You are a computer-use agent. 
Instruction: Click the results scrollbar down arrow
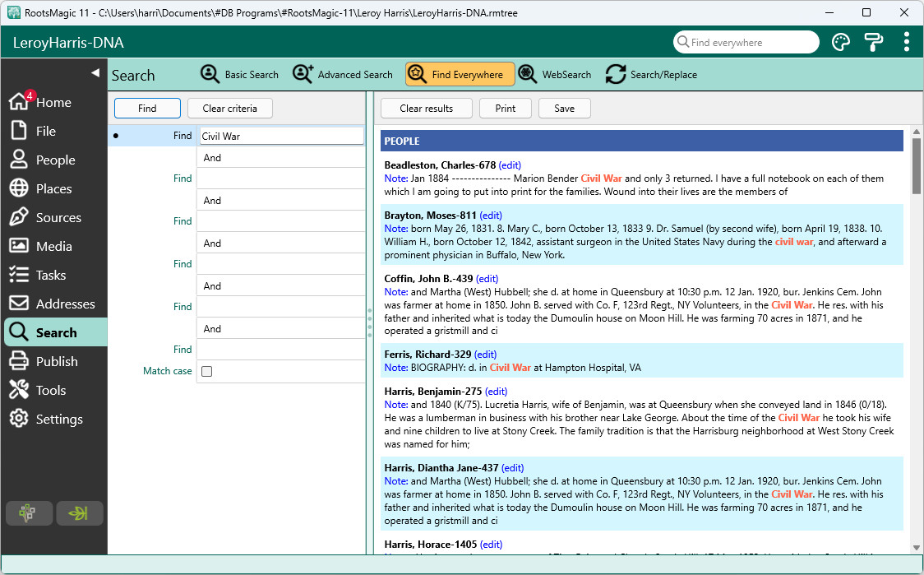917,548
